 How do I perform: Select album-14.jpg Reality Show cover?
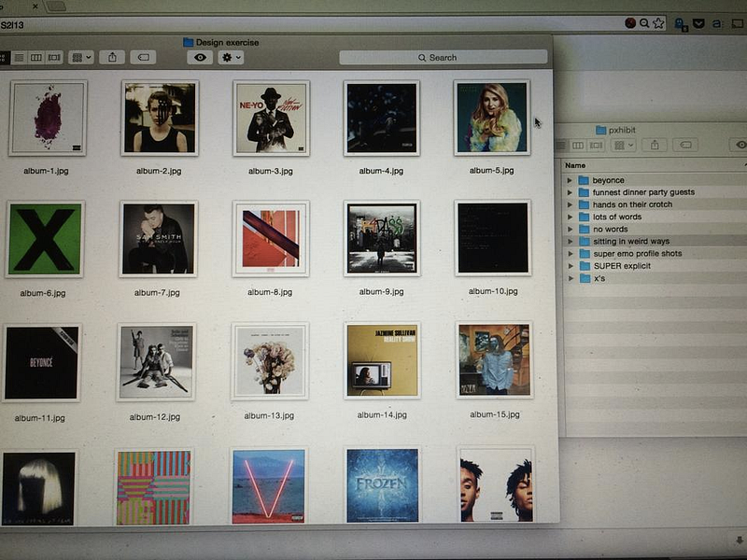382,360
